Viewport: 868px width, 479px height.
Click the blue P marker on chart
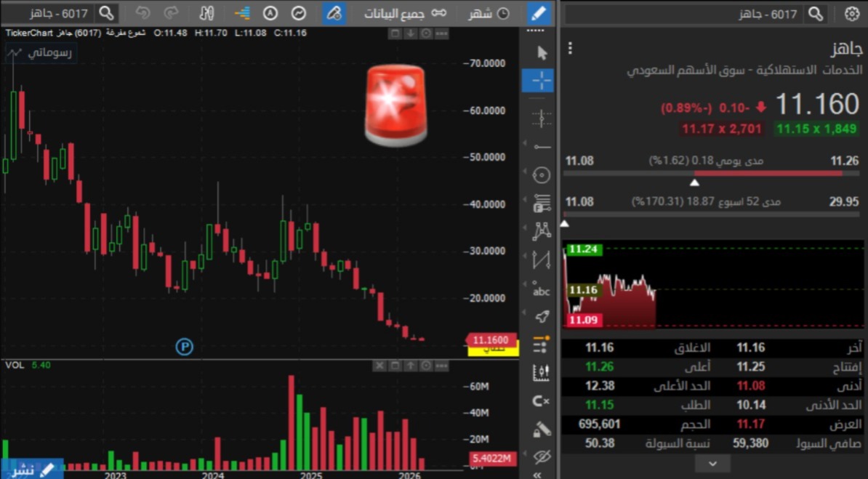tap(185, 347)
